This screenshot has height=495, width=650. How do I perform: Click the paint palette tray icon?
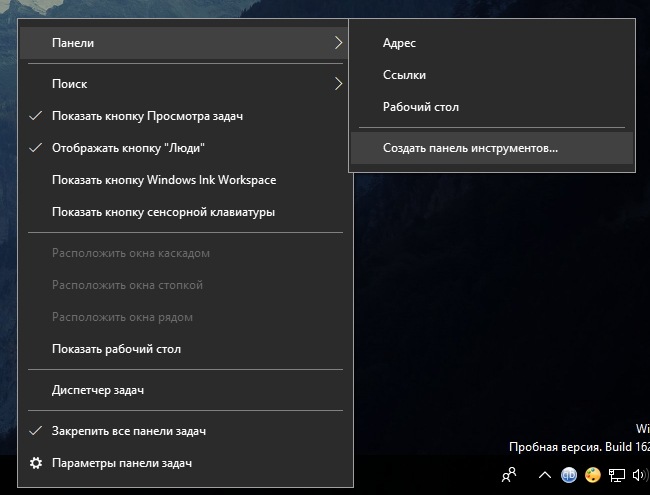[x=592, y=475]
